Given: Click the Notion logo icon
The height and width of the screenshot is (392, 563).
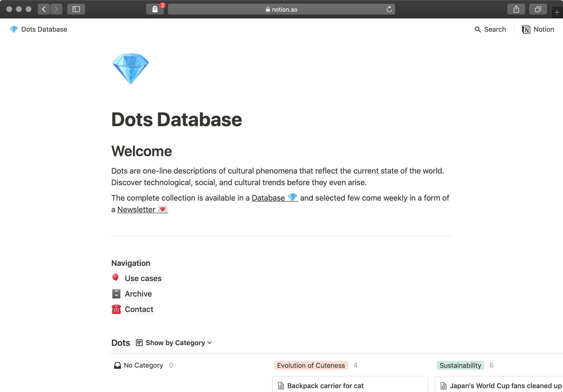Looking at the screenshot, I should coord(526,29).
